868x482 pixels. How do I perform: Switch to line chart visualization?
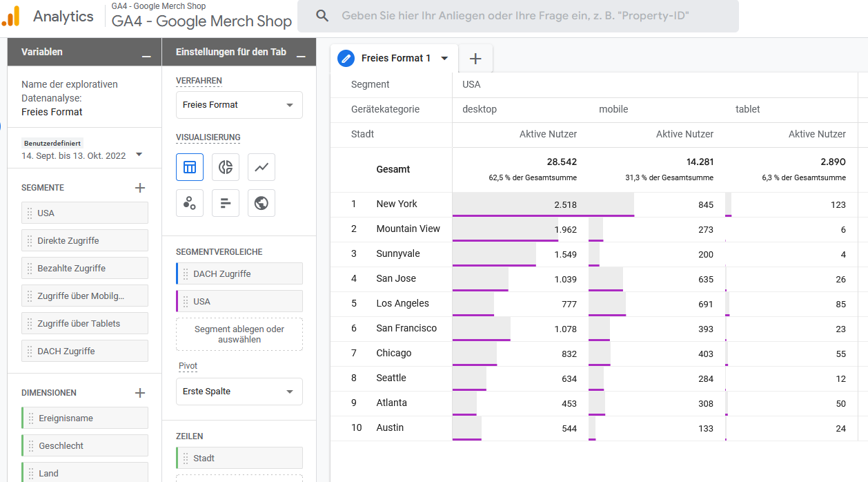click(x=262, y=167)
